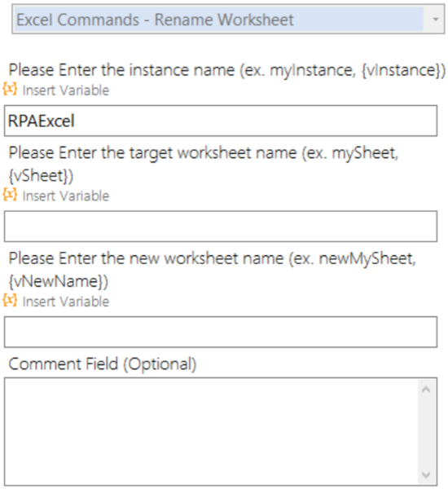Click the comment box scroll down arrow
Viewport: 448px width, 489px height.
(x=426, y=475)
